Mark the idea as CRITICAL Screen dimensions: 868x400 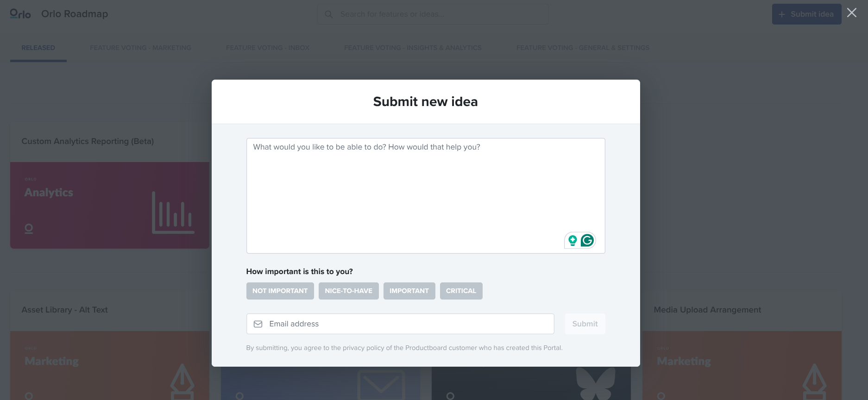tap(461, 291)
